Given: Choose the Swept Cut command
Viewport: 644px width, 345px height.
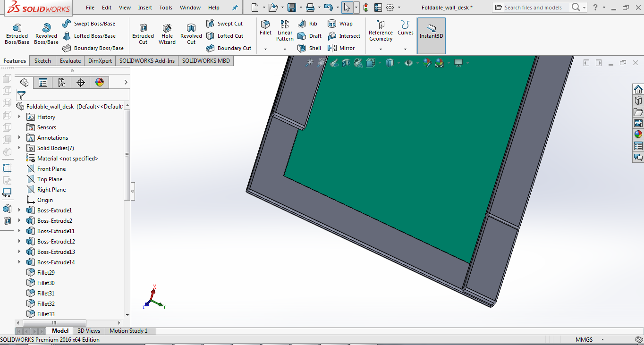Looking at the screenshot, I should pos(224,24).
